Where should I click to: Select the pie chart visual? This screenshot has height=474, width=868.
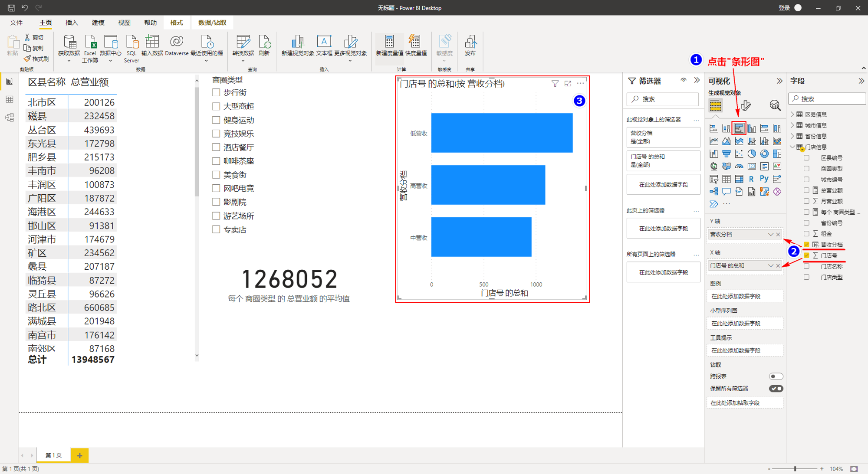coord(752,154)
